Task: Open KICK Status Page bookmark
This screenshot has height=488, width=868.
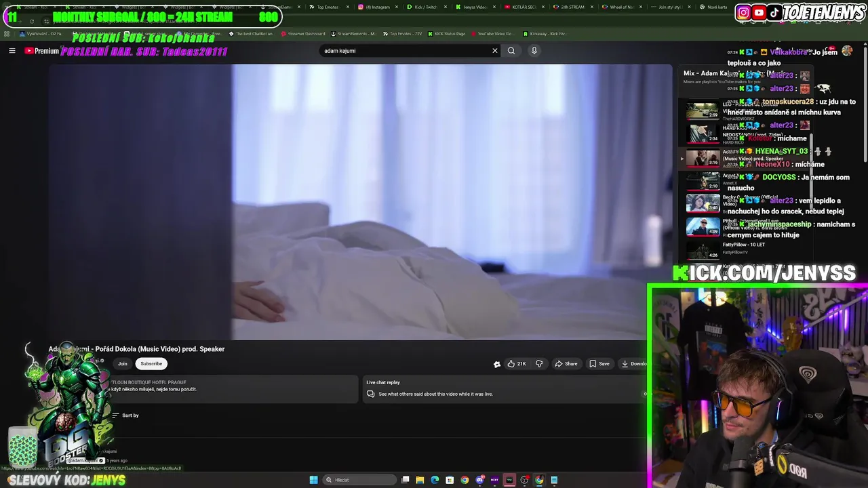Action: point(447,33)
